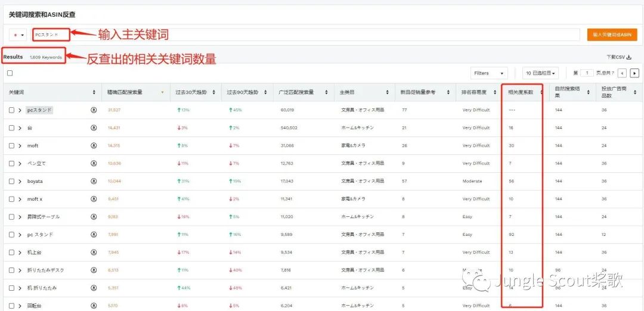
Task: Open Amazon search icon for moft row
Action: click(94, 145)
